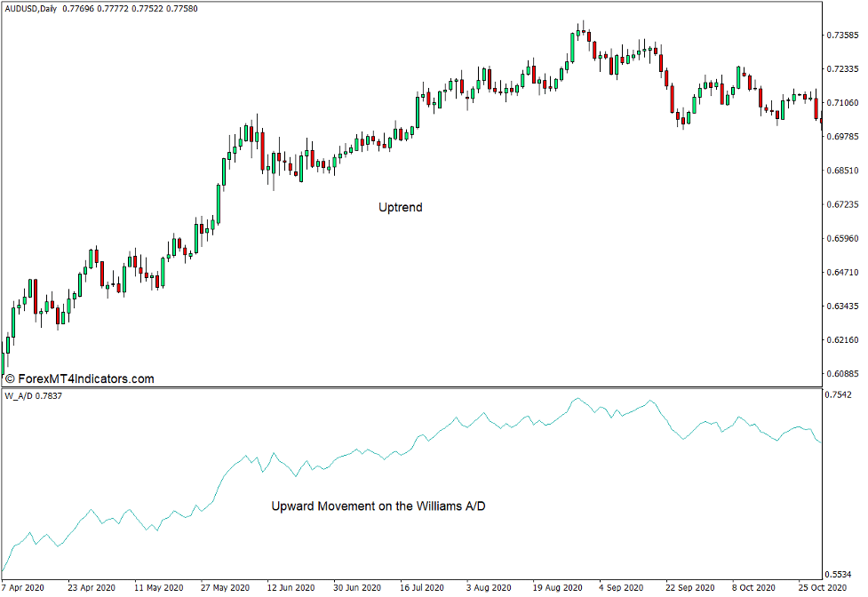
Task: Select the 7 Apr 2020 date label
Action: (20, 587)
